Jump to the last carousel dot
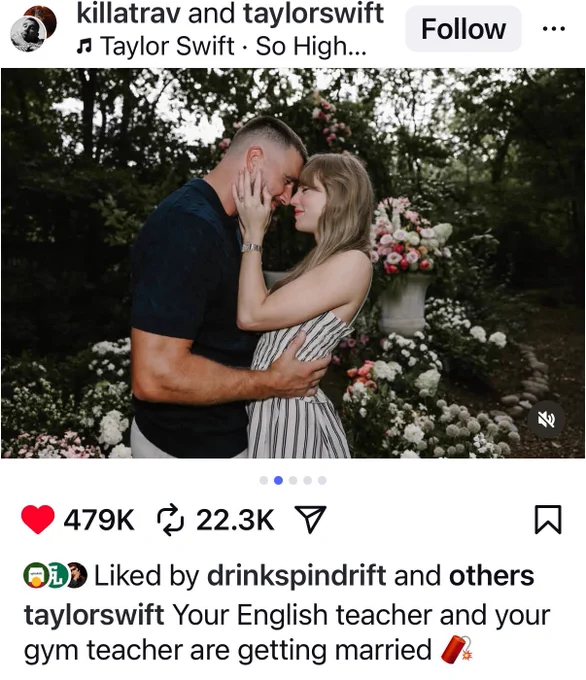Viewport: 586px width, 680px height. [x=322, y=480]
